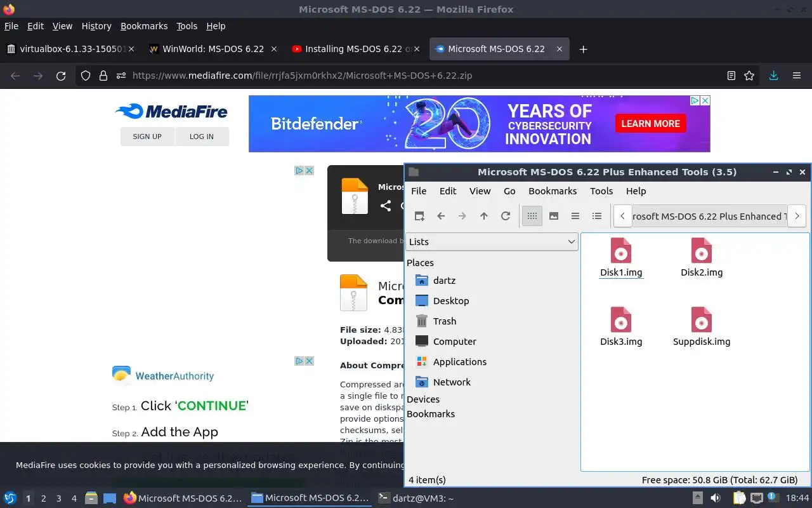Open the Lists side pane dropdown
The image size is (812, 508).
(492, 241)
